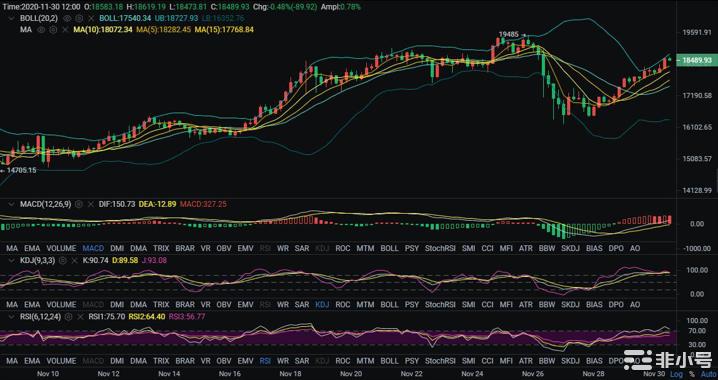Image resolution: width=718 pixels, height=380 pixels.
Task: Click the RSI2:64.40 reading
Action: 147,316
